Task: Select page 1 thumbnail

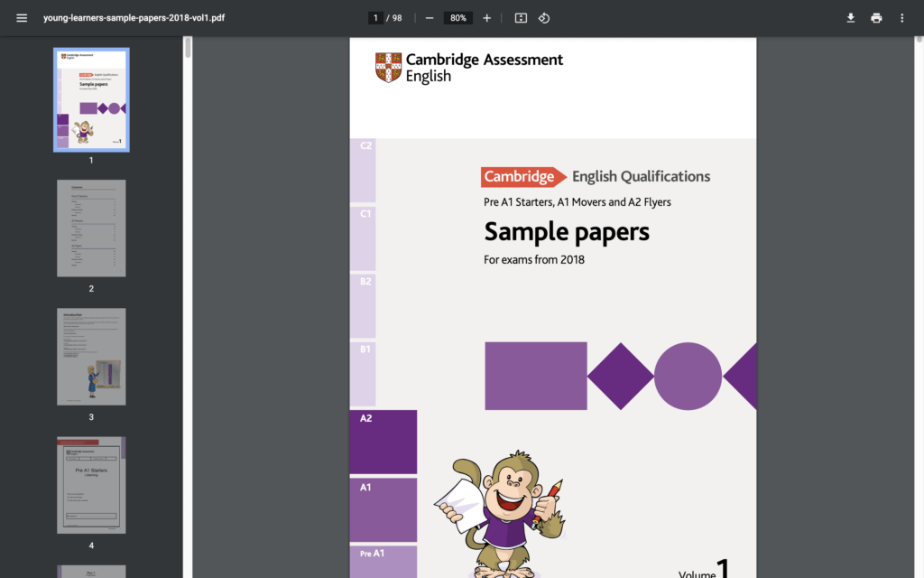Action: pyautogui.click(x=91, y=99)
